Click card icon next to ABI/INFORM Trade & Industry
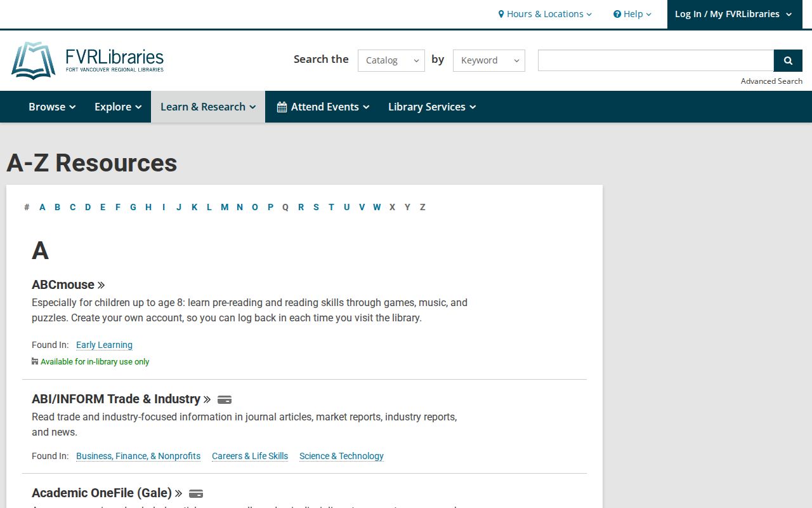The image size is (812, 508). coord(225,399)
